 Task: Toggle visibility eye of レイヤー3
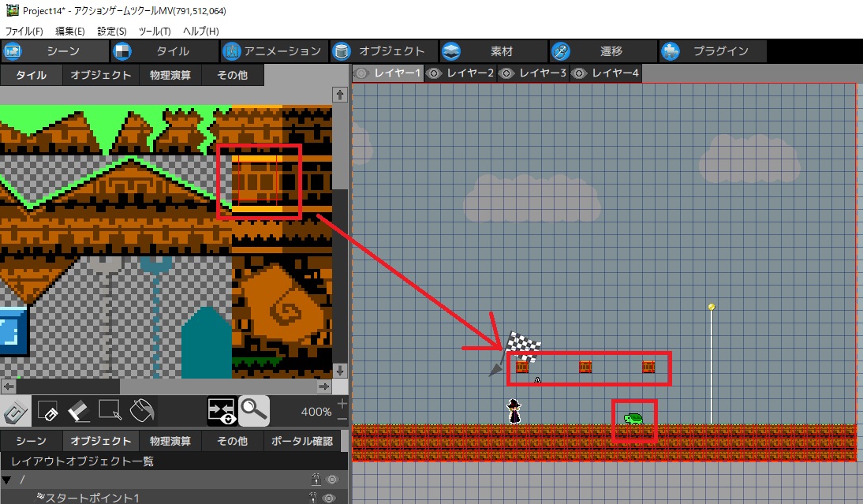click(x=506, y=73)
